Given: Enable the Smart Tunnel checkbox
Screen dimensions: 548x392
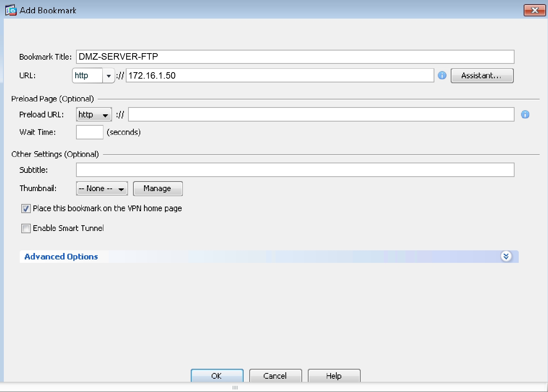Looking at the screenshot, I should tap(26, 228).
